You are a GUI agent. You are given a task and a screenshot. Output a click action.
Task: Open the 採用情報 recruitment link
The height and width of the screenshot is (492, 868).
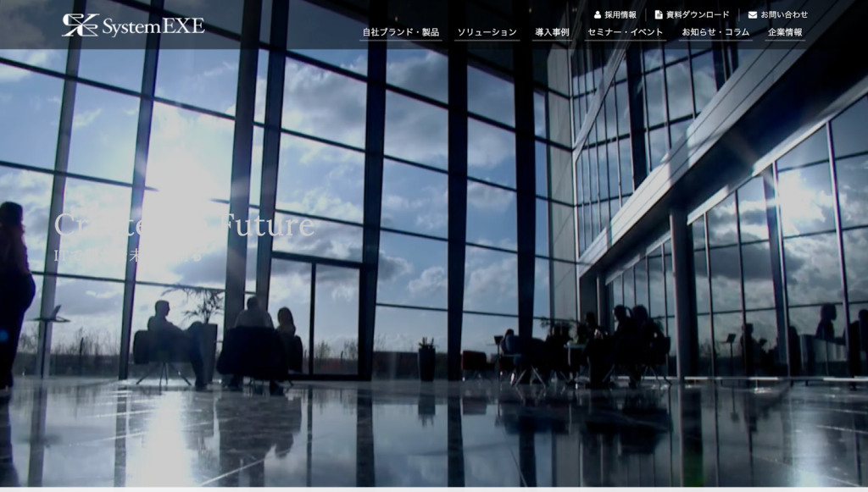(620, 14)
